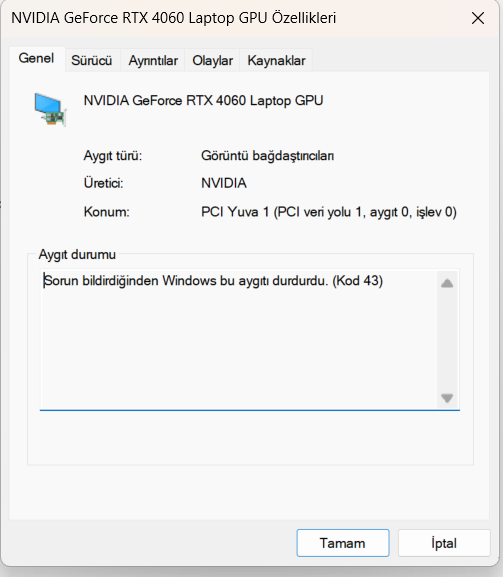Click the display adapter device icon
Image resolution: width=503 pixels, height=577 pixels.
point(50,109)
